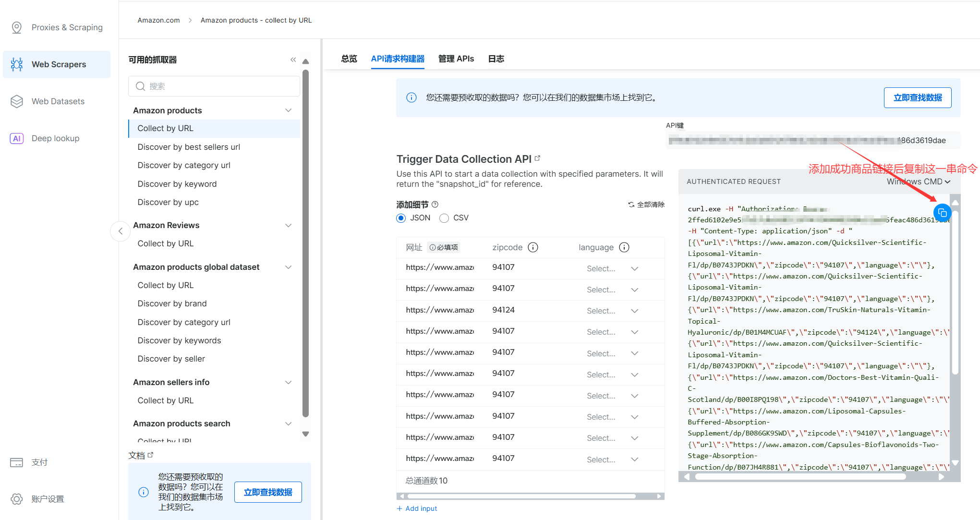This screenshot has height=520, width=980.
Task: Open Web Datasets in sidebar
Action: (x=57, y=101)
